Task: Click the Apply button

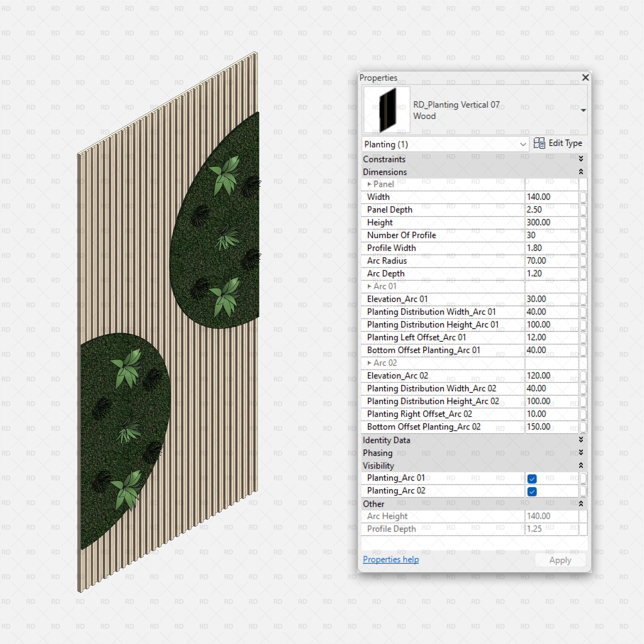Action: click(560, 560)
